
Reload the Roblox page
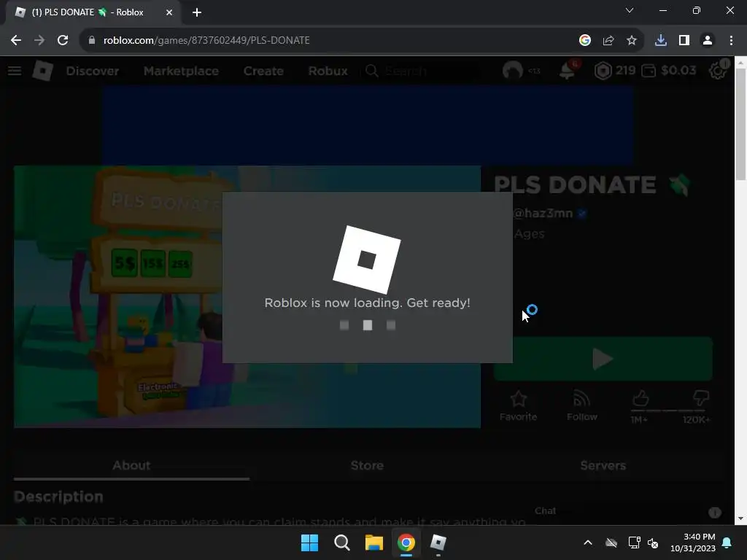point(63,41)
